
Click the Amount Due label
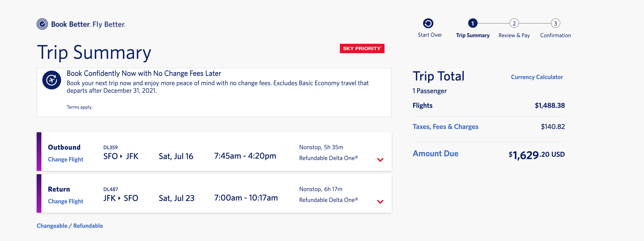435,153
